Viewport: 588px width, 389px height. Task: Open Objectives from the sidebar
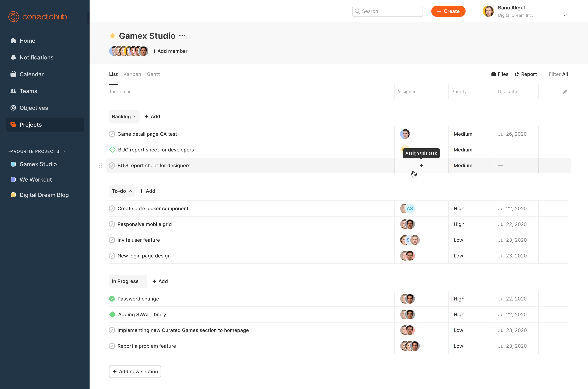click(x=33, y=108)
